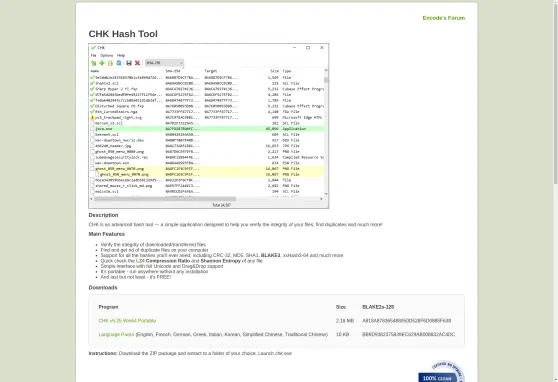Click the CHK list vertical scrollbar down arrow
The height and width of the screenshot is (382, 558).
coord(326,194)
